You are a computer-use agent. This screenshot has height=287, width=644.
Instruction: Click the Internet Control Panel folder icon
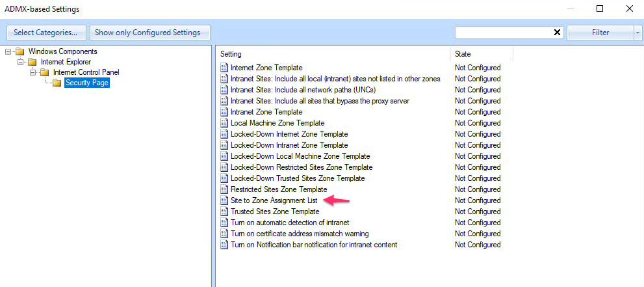(x=45, y=72)
